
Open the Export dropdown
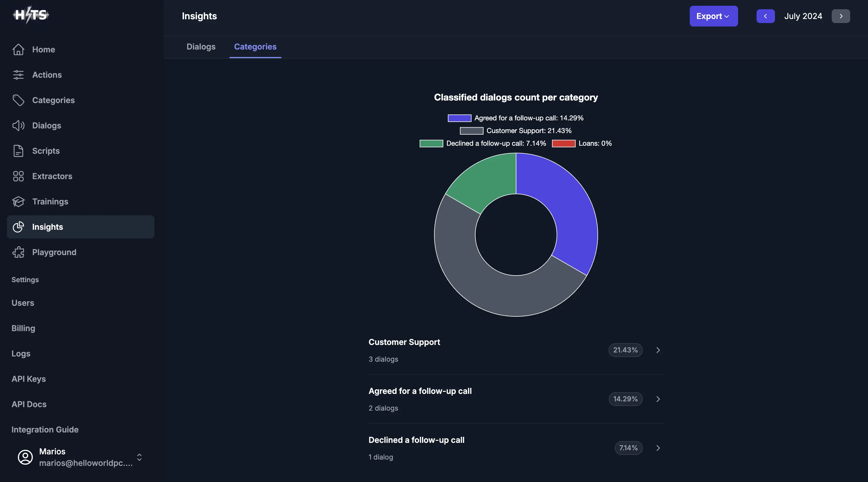[713, 16]
